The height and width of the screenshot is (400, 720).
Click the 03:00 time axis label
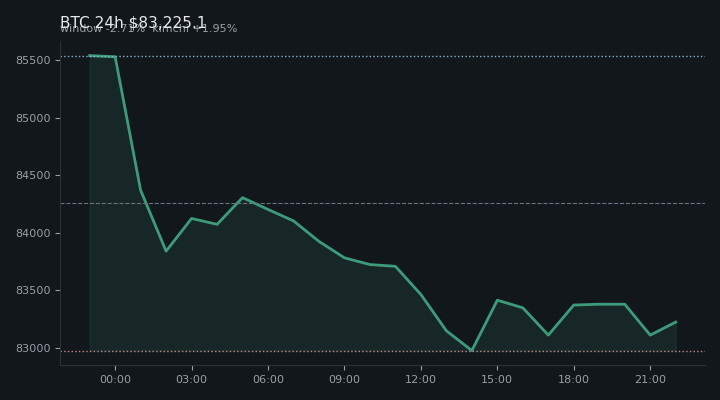pyautogui.click(x=191, y=379)
